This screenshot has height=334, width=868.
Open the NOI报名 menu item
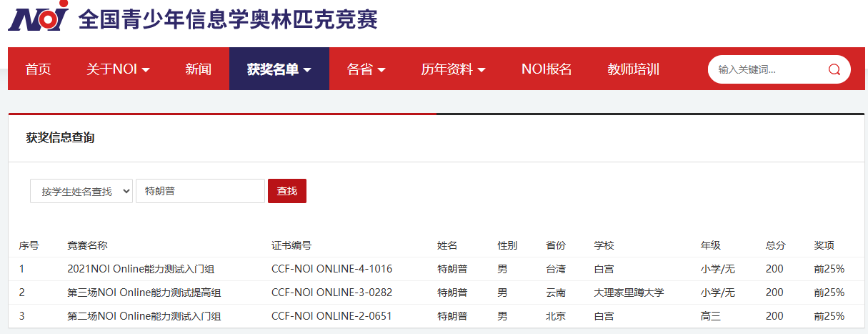pyautogui.click(x=547, y=69)
